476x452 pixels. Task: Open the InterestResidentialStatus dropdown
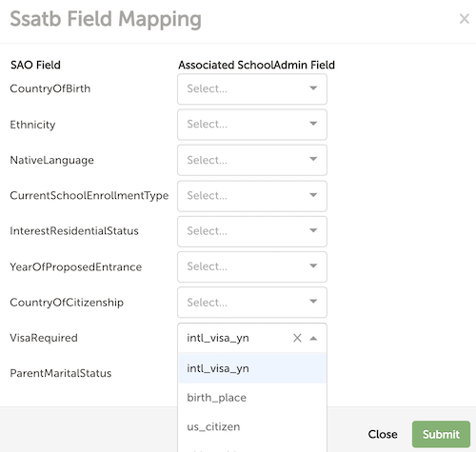click(252, 231)
